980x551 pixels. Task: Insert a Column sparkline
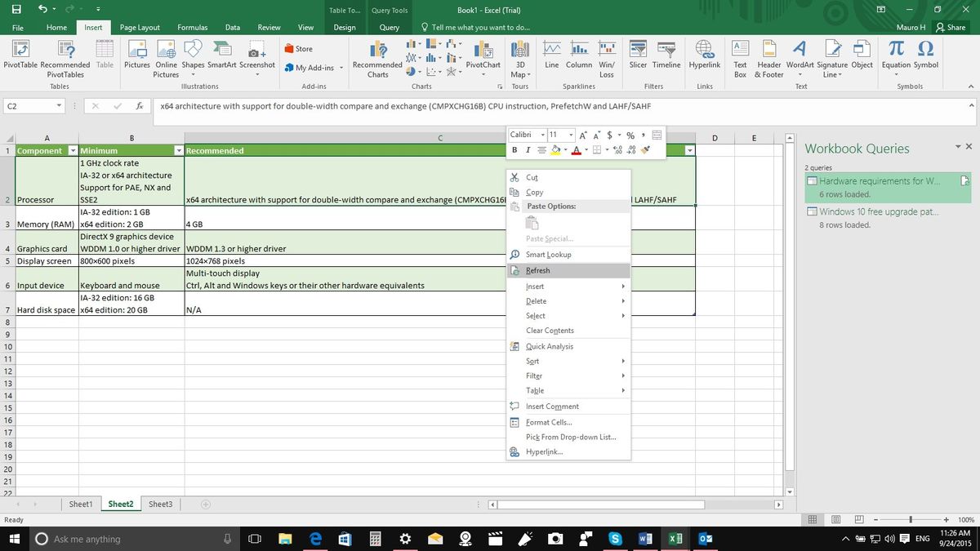580,57
